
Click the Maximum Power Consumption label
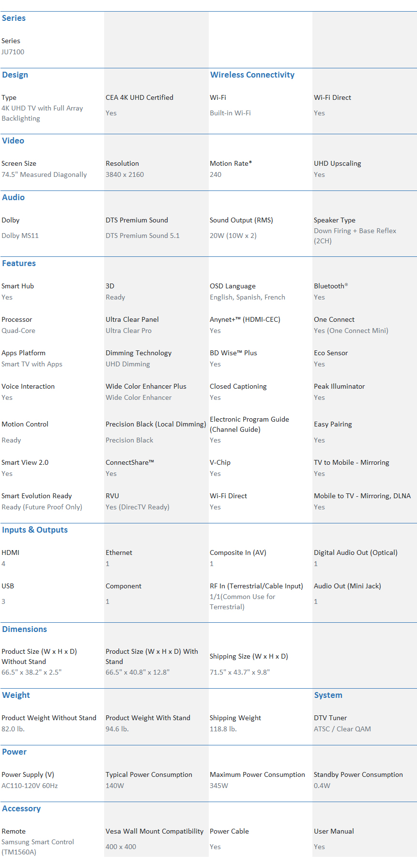(257, 774)
